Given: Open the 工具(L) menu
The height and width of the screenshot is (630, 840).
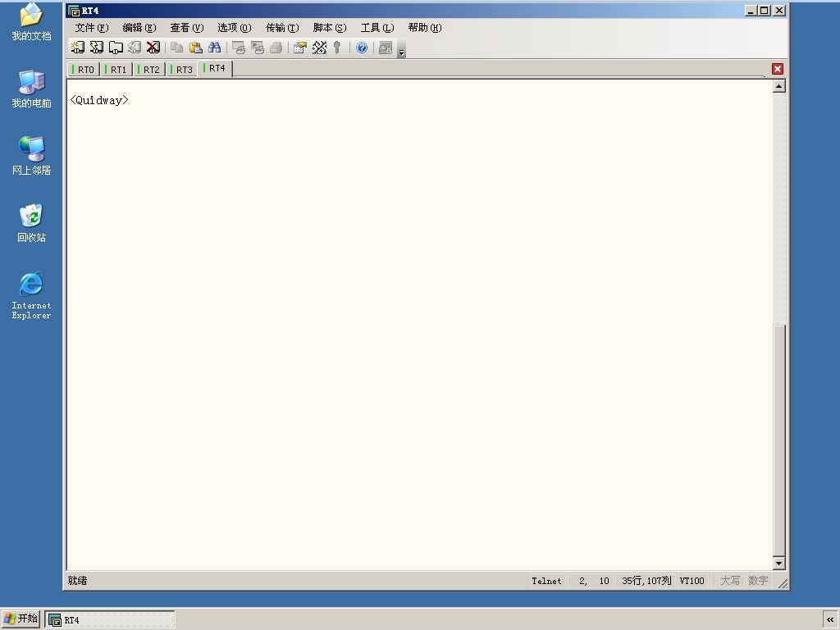Looking at the screenshot, I should 377,28.
